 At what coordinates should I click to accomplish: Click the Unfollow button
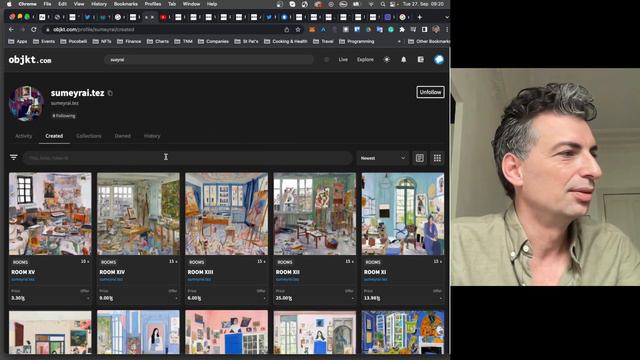click(x=430, y=92)
